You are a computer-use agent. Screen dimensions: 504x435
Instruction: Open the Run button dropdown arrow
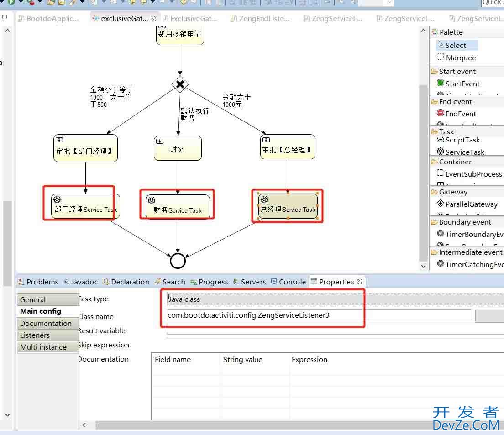20,3
